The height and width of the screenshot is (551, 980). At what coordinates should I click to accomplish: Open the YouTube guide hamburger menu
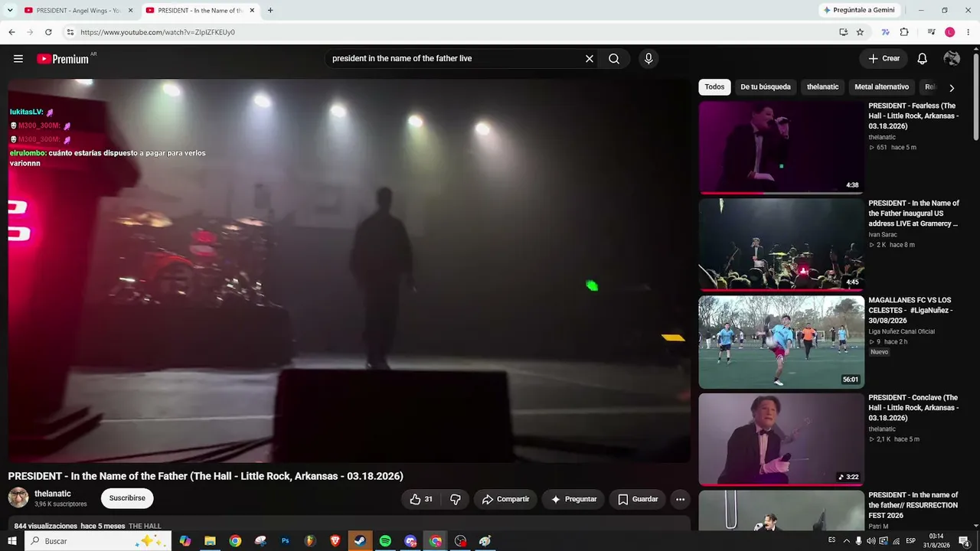coord(18,59)
